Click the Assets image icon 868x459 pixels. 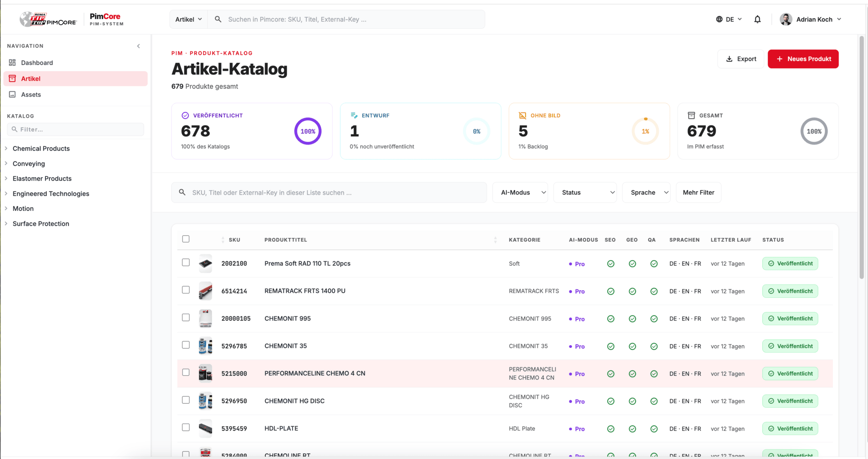(x=12, y=94)
